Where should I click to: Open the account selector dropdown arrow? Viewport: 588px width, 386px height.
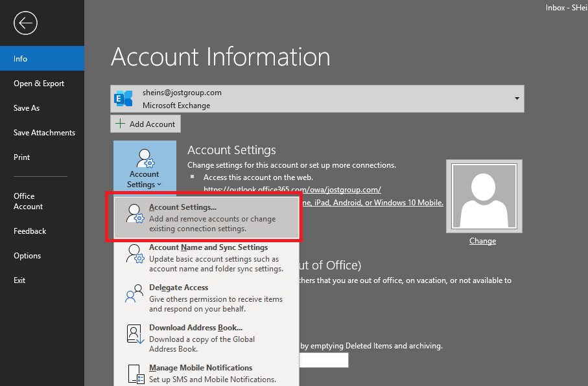[x=517, y=98]
